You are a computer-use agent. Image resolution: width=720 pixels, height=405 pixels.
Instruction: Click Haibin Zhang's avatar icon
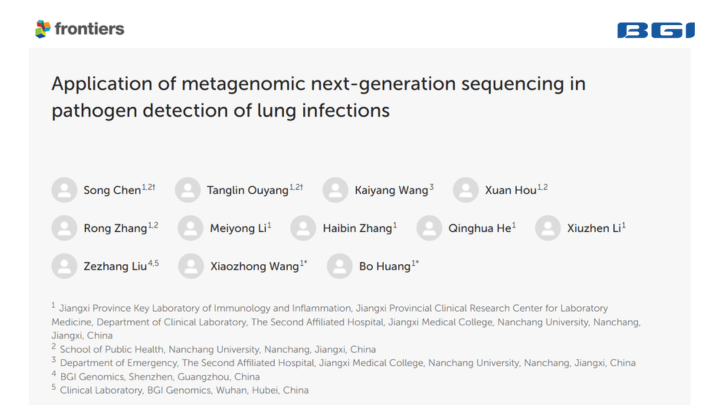click(303, 228)
